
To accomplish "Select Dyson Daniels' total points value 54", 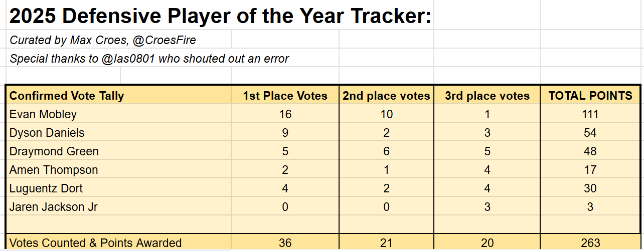I will 590,133.
